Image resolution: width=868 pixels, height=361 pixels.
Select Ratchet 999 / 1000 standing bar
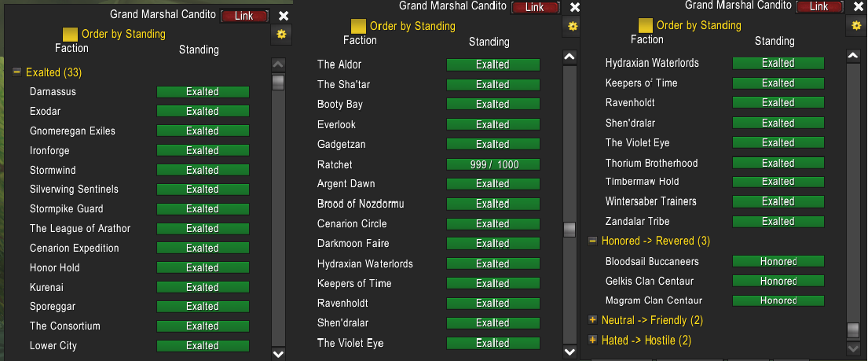(x=493, y=164)
